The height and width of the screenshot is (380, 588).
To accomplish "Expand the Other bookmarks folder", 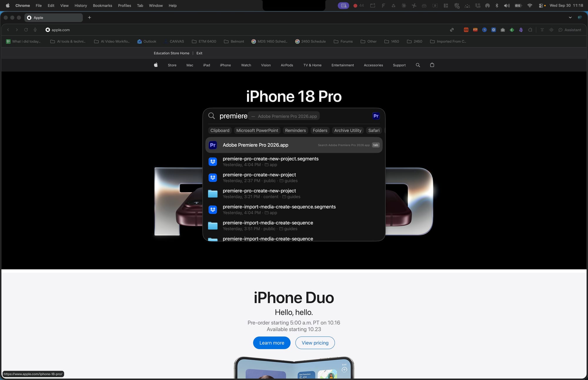I will (x=369, y=41).
